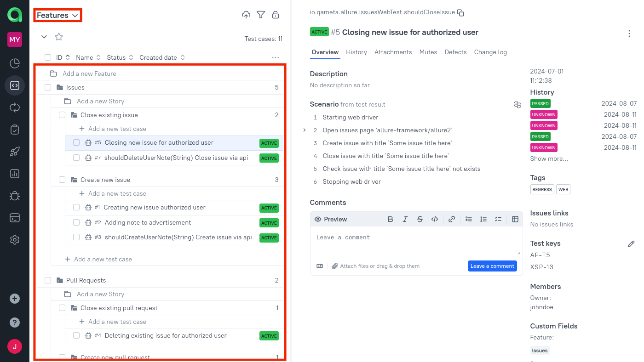Click the plus create button in sidebar

[15, 299]
